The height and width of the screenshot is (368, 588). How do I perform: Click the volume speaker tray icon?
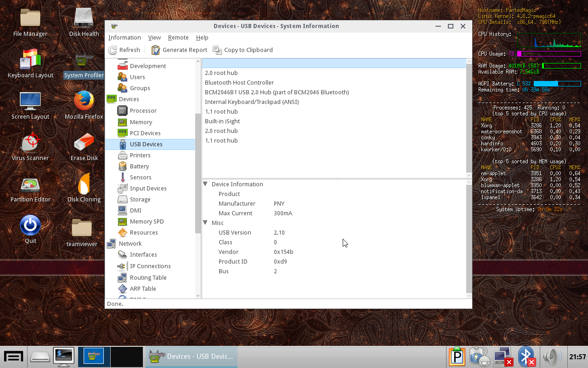[552, 356]
